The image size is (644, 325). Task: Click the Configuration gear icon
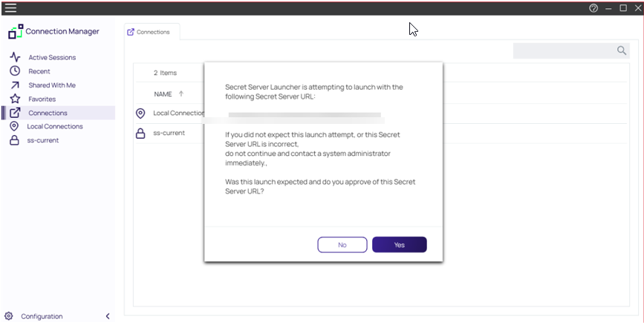tap(9, 316)
